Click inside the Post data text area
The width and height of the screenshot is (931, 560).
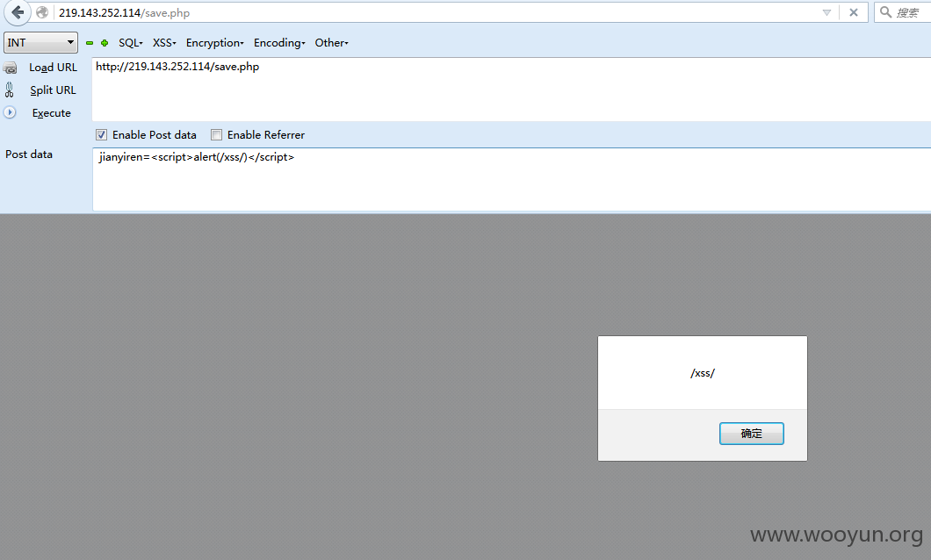coord(511,180)
